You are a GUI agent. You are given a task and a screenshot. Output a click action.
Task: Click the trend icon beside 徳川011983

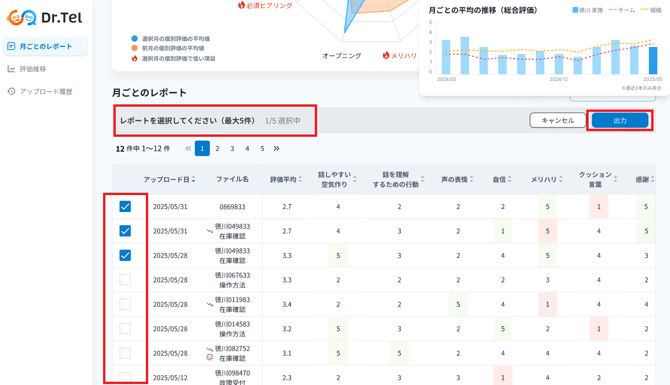[x=210, y=304]
